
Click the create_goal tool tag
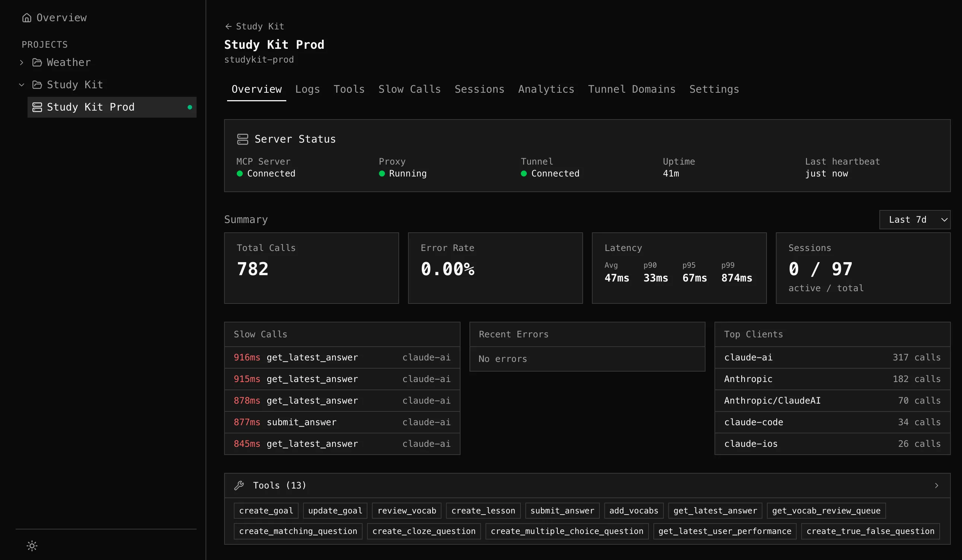click(266, 510)
